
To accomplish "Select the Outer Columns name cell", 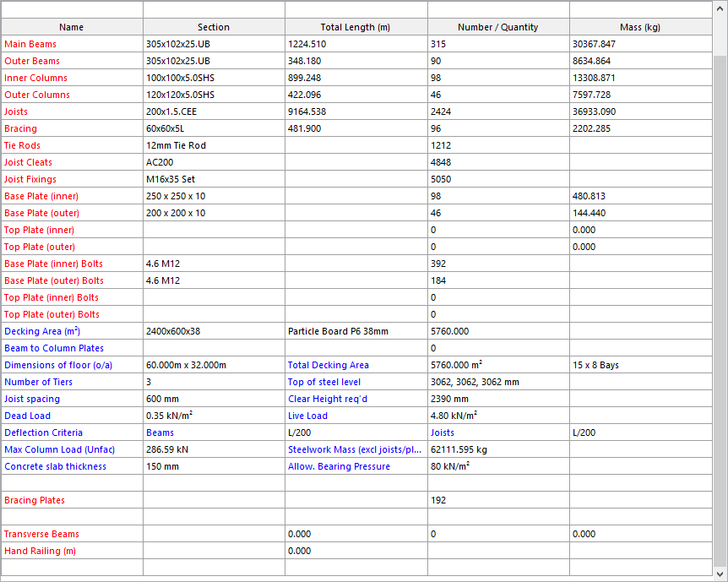I will pos(72,95).
